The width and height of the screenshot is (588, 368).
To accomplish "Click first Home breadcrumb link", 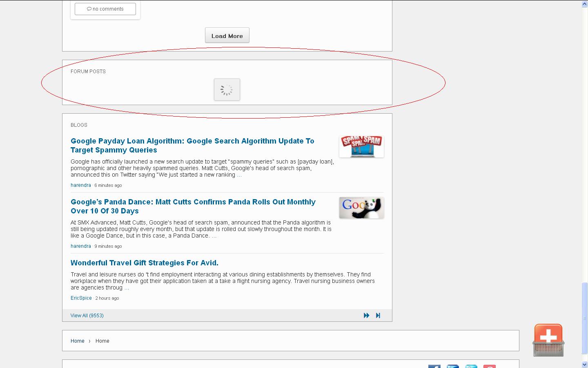I will (77, 341).
